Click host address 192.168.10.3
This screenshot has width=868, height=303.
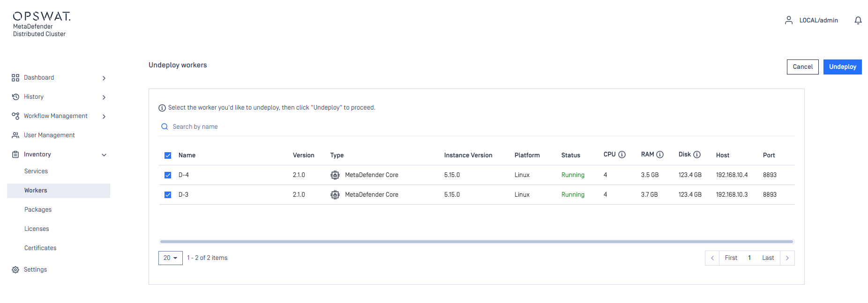pyautogui.click(x=732, y=195)
